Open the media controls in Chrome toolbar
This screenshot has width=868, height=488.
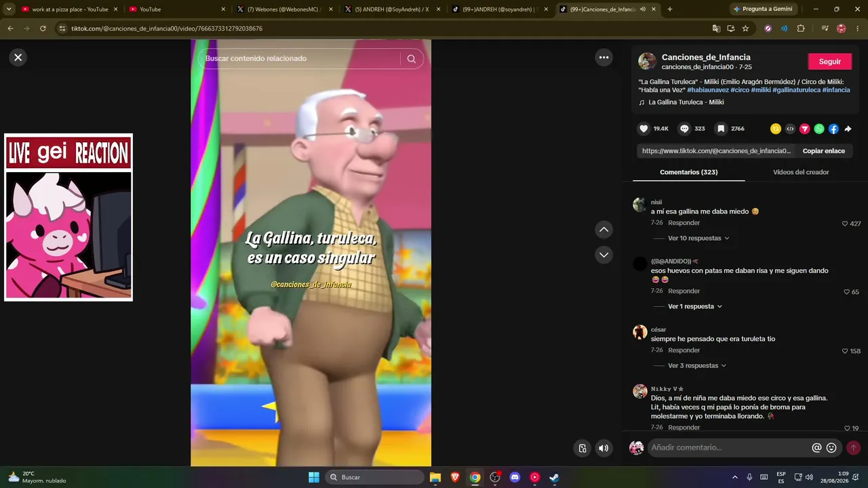[825, 28]
